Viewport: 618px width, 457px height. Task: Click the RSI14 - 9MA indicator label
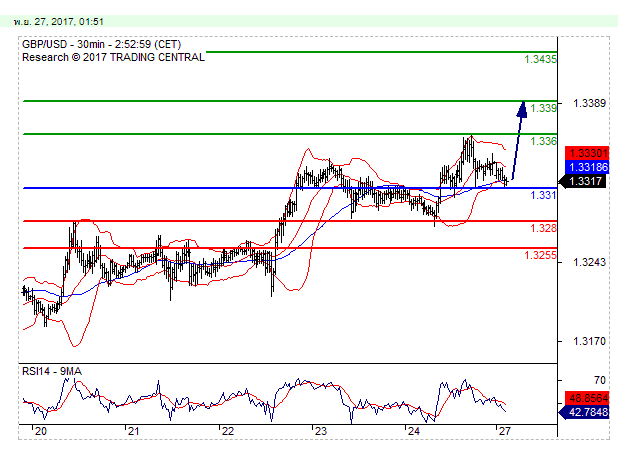pos(52,372)
